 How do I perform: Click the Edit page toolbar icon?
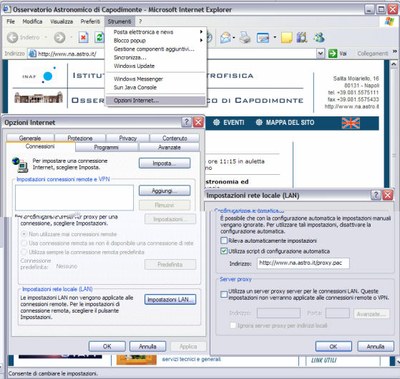pyautogui.click(x=263, y=38)
